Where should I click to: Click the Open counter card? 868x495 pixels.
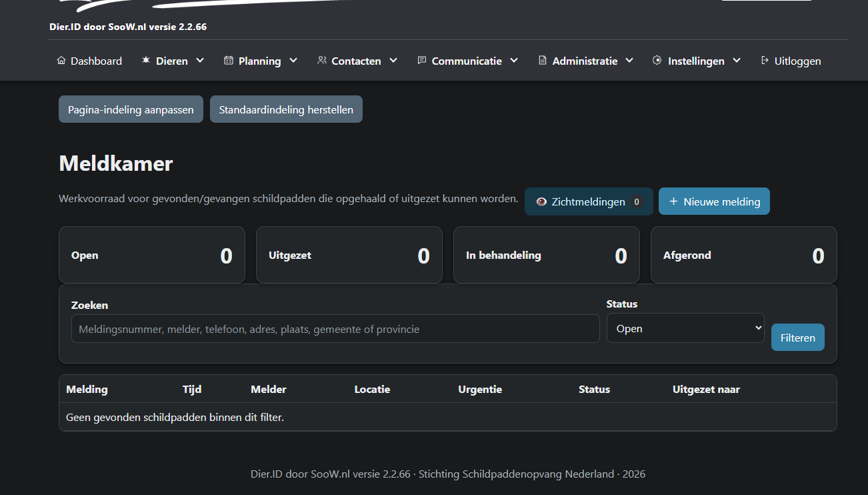pyautogui.click(x=152, y=255)
